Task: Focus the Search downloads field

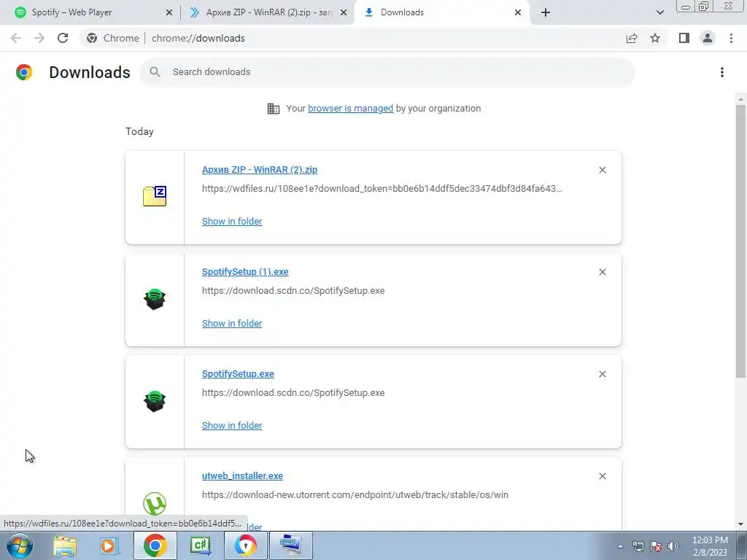Action: click(x=387, y=72)
